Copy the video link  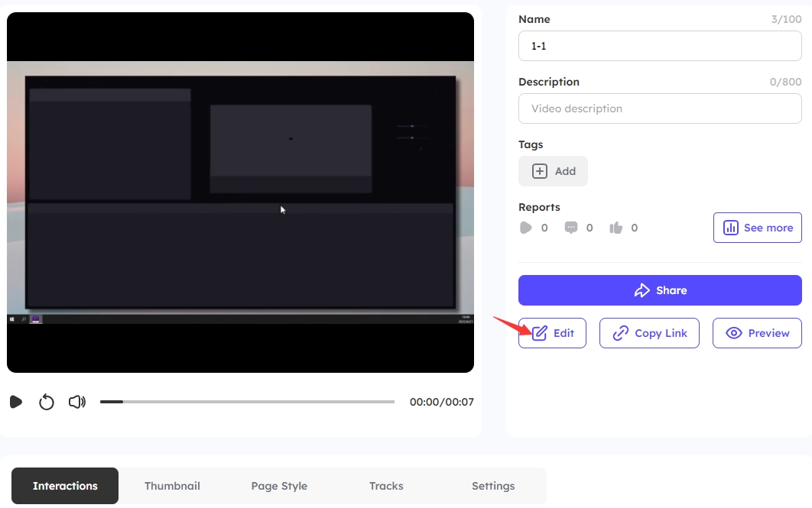649,333
